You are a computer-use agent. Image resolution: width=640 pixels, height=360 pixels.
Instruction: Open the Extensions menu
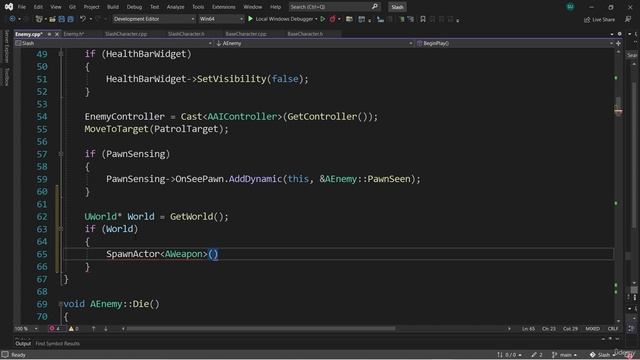(223, 7)
